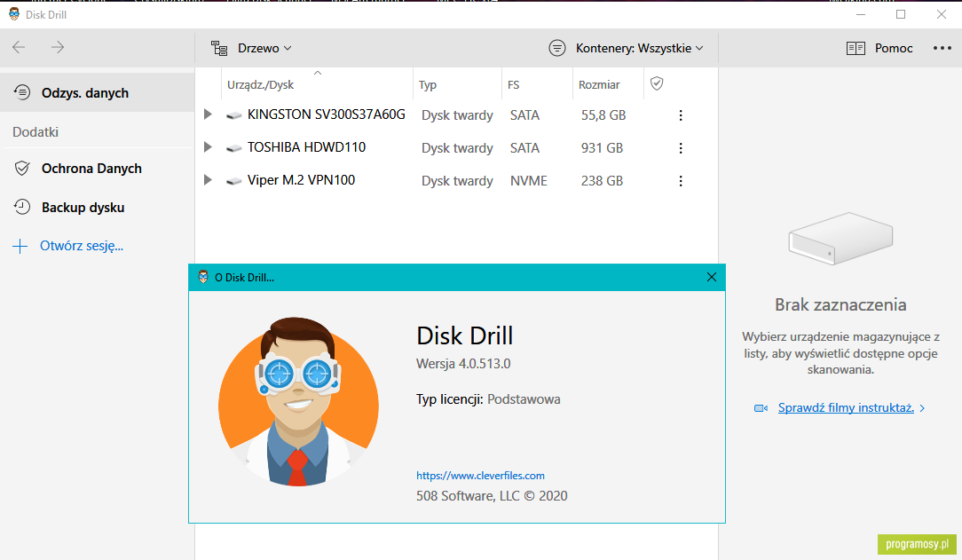Open the Kontenery: Wszystkie filter dropdown

(626, 48)
